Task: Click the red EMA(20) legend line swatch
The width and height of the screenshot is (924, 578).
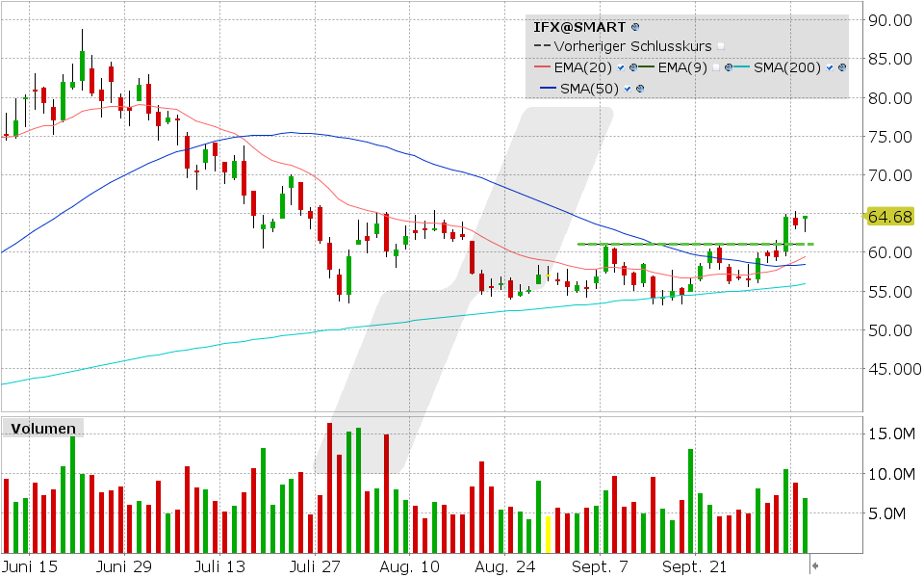Action: coord(542,66)
